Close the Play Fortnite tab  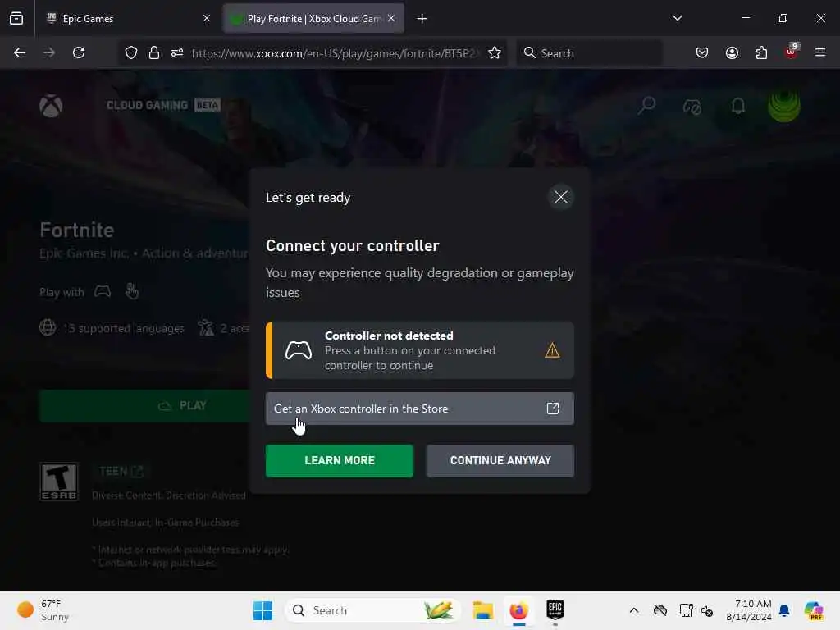click(x=391, y=19)
